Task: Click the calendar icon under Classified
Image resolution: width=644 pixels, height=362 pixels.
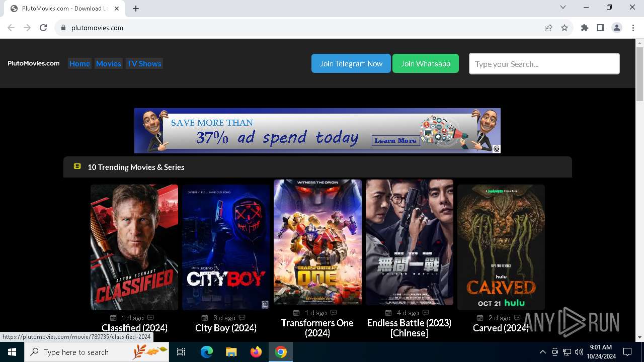Action: coord(113,318)
